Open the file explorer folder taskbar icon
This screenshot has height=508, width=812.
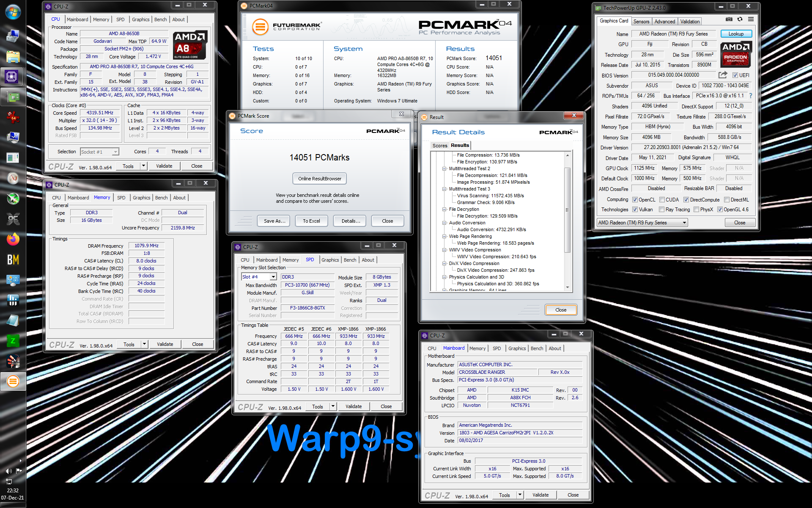coord(13,57)
